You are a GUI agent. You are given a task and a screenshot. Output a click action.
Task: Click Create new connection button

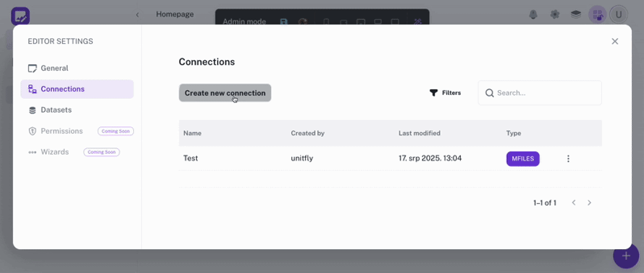pos(225,93)
